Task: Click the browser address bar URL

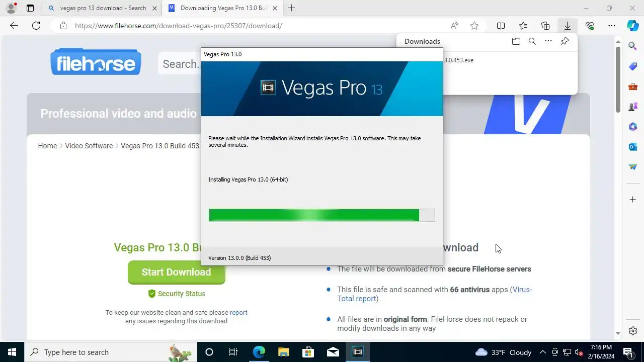Action: [179, 26]
